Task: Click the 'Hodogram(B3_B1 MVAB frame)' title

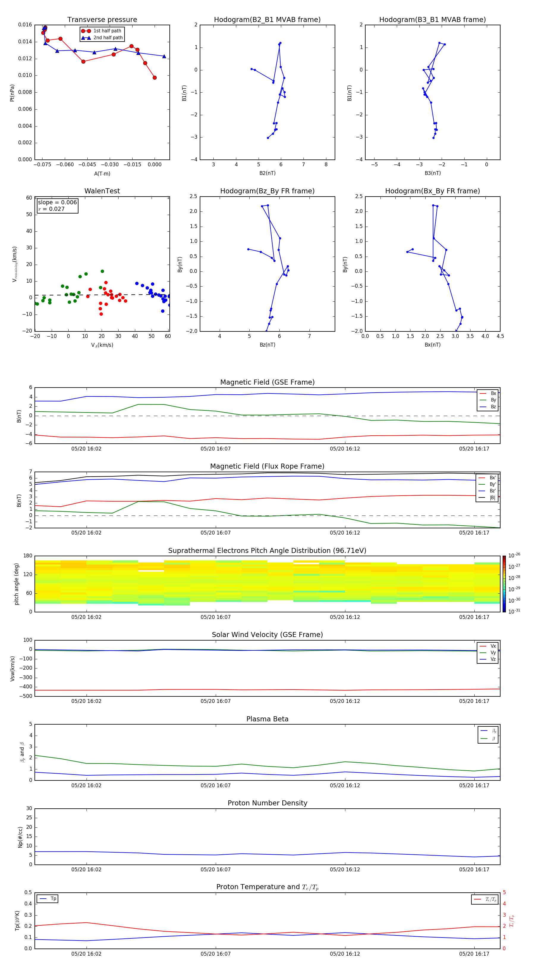Action: [x=432, y=20]
